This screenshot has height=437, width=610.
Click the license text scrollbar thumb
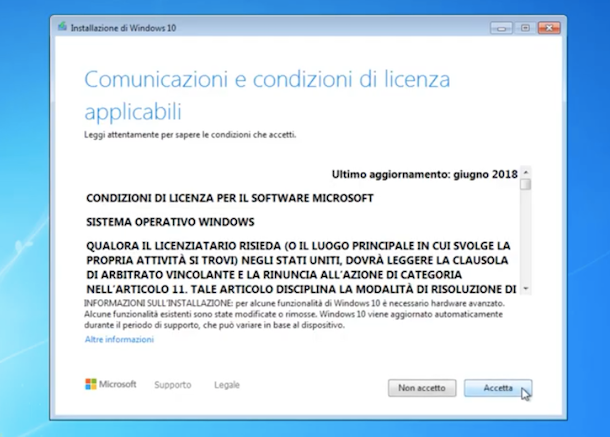click(x=526, y=184)
